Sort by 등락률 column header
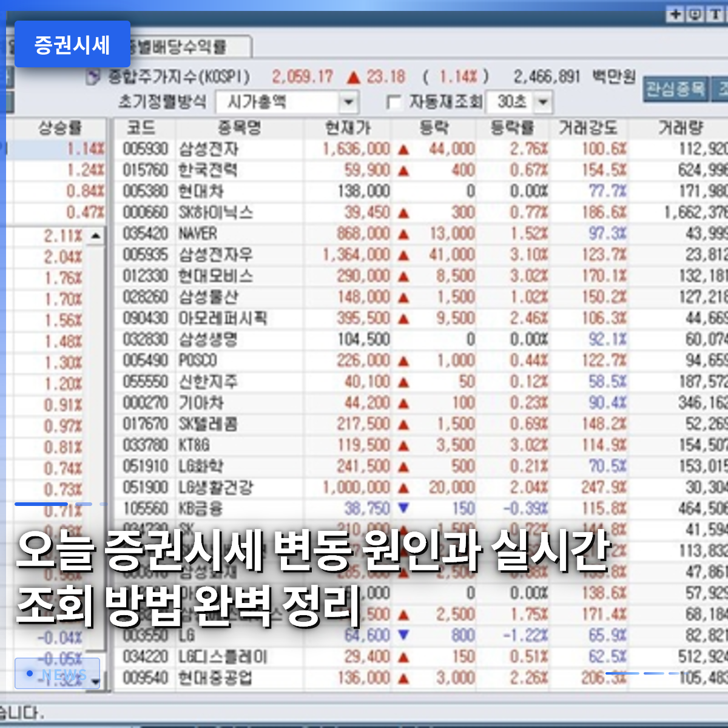The image size is (728, 728). click(x=513, y=128)
